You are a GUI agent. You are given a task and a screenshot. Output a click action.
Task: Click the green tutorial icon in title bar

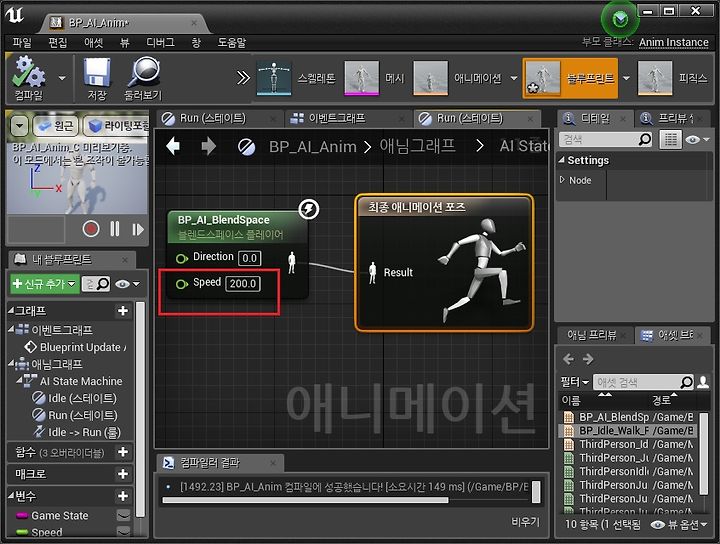pyautogui.click(x=620, y=19)
